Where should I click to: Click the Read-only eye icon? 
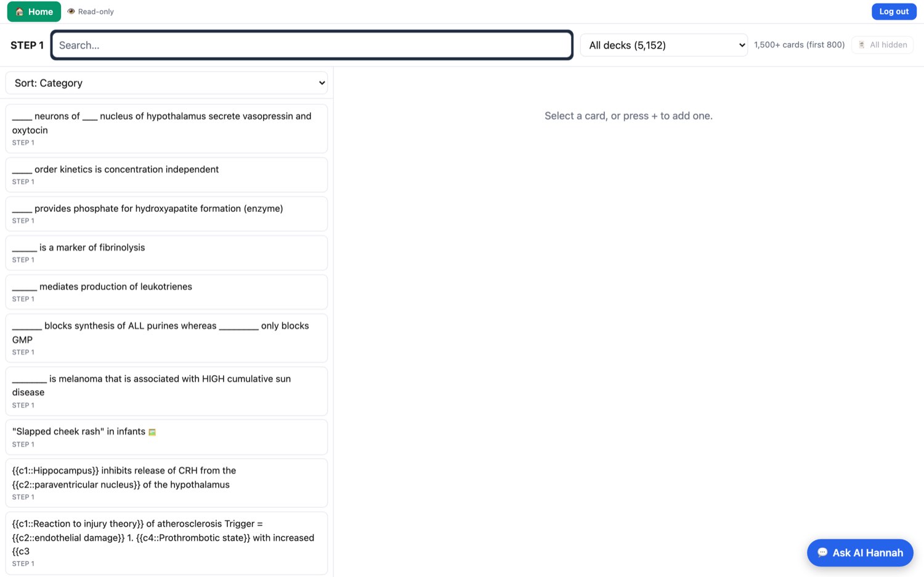(71, 12)
